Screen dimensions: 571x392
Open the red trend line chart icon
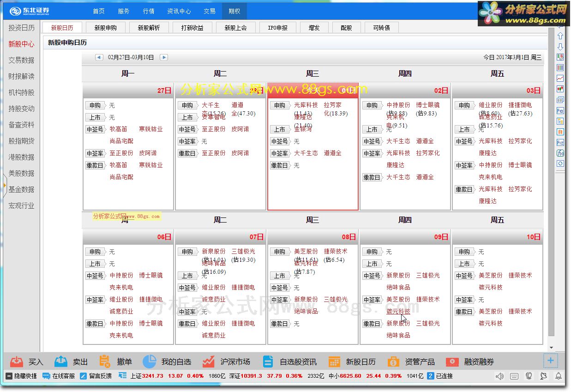tap(560, 78)
